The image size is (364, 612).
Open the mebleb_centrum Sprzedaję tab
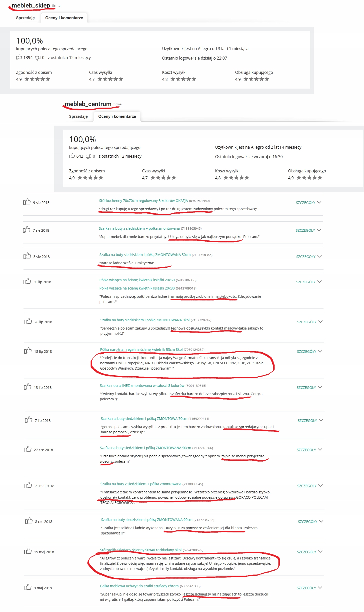(x=78, y=116)
